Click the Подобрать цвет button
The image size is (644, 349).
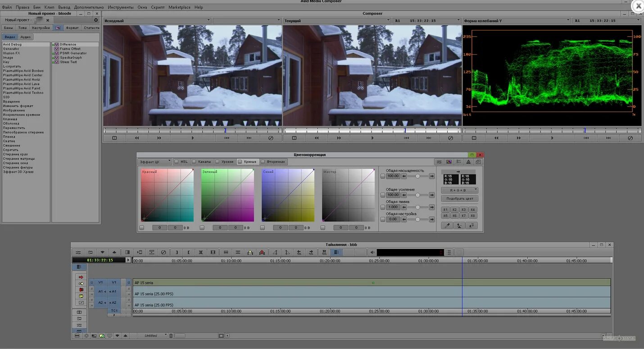[459, 198]
